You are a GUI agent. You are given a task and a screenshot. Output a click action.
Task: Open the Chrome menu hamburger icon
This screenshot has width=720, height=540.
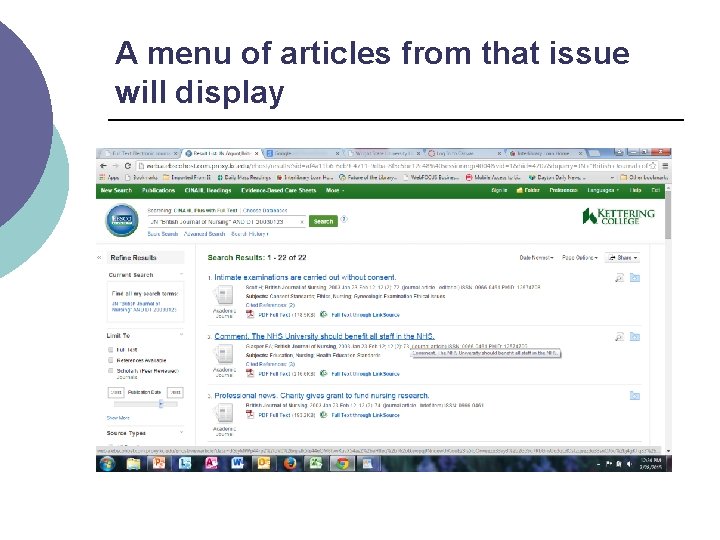pos(665,166)
